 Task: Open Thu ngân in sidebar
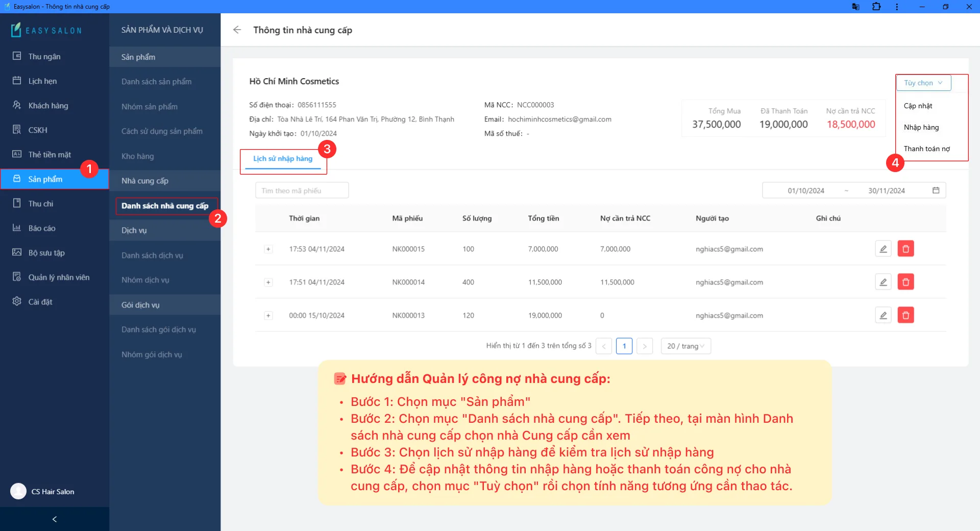tap(54, 57)
